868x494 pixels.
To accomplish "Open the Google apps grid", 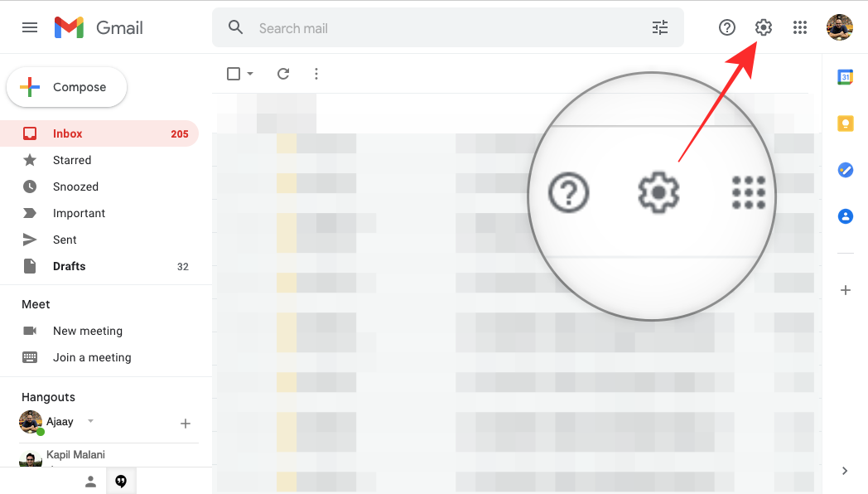I will [800, 27].
